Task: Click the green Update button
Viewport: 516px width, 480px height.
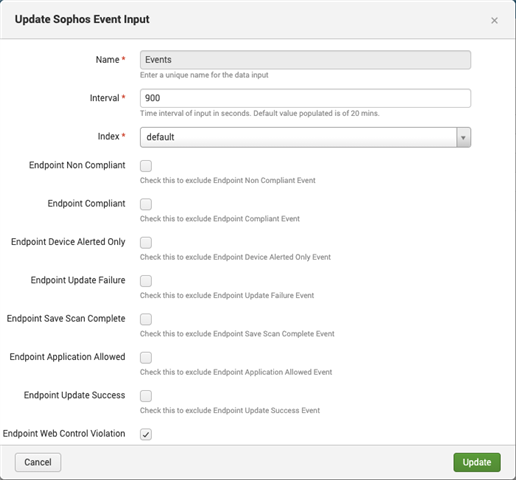Action: (x=477, y=462)
